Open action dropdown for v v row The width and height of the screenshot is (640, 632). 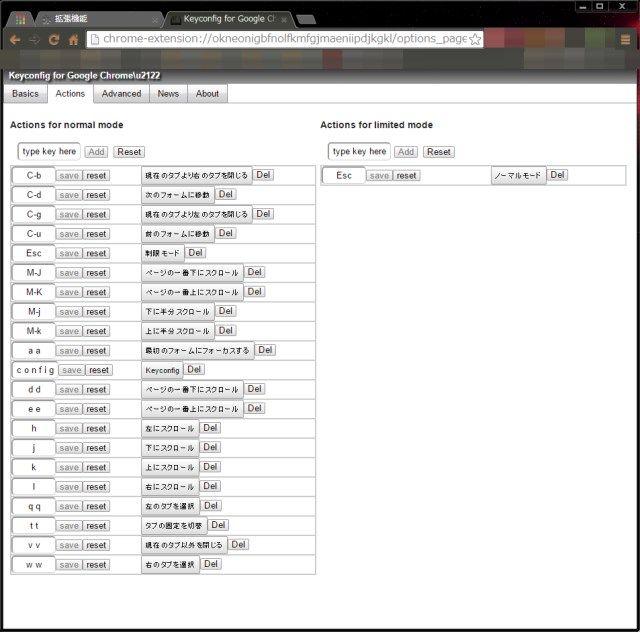(184, 545)
